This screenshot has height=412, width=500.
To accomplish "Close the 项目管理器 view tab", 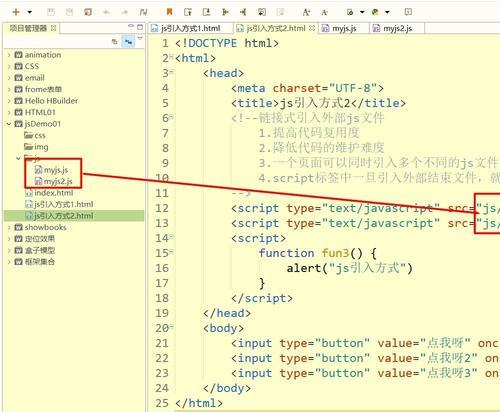I will pyautogui.click(x=53, y=28).
